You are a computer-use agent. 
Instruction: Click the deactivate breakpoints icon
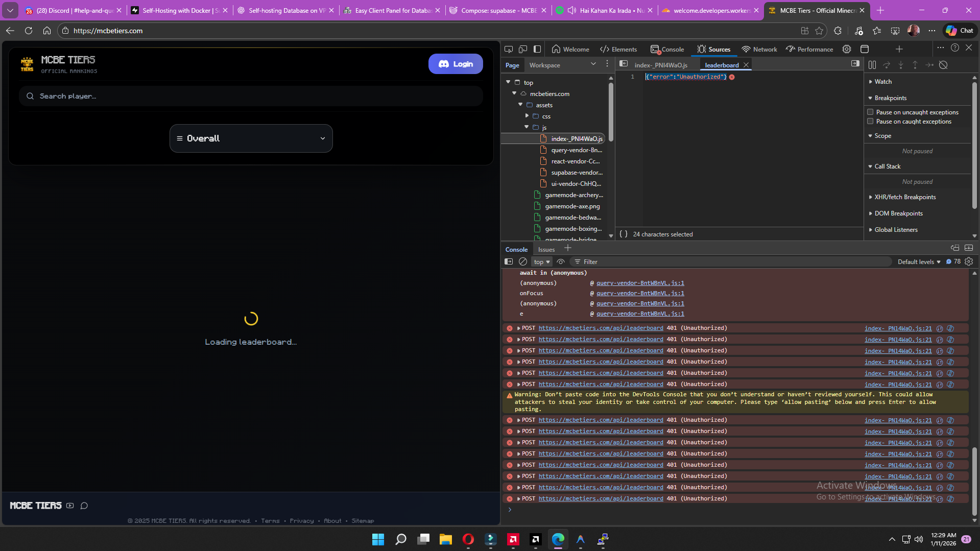[943, 65]
